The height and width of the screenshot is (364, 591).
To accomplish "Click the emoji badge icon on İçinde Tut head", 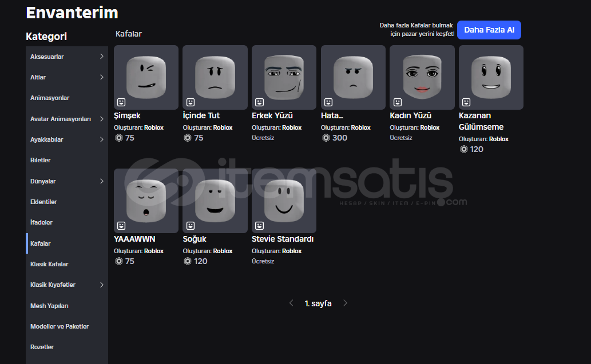I will pos(191,102).
